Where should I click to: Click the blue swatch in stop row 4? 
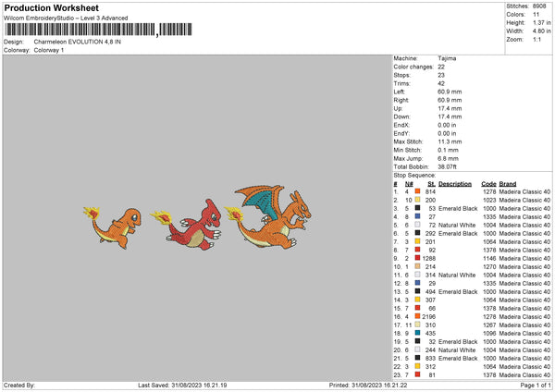[x=418, y=216]
